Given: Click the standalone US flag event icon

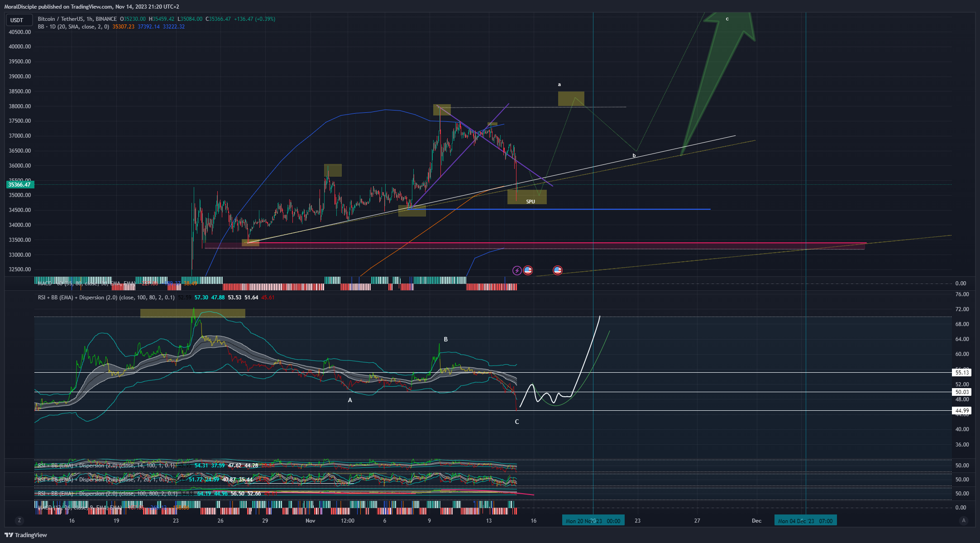Looking at the screenshot, I should [x=558, y=270].
